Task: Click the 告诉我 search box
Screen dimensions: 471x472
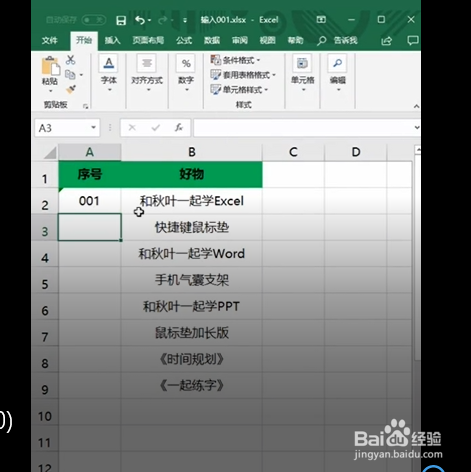Action: point(337,41)
